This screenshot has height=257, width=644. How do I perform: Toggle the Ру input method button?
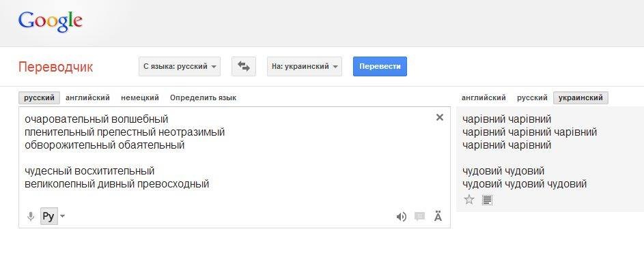click(x=48, y=216)
